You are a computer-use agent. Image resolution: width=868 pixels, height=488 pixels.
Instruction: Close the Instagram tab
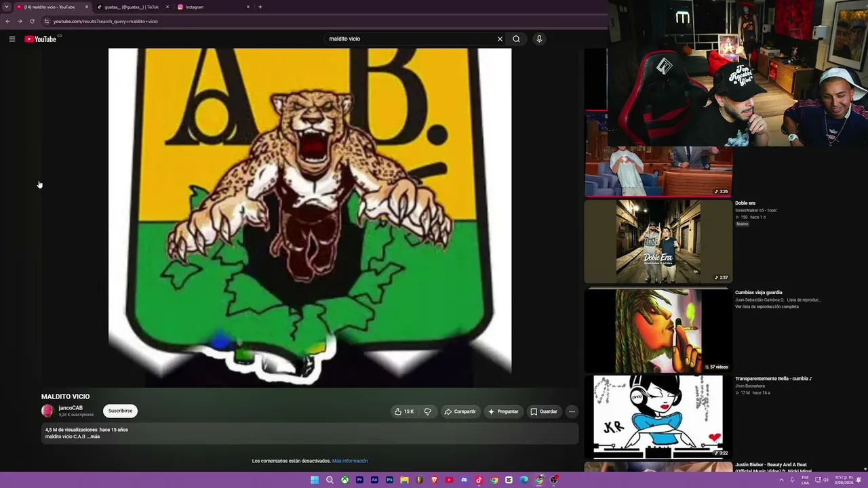coord(248,7)
